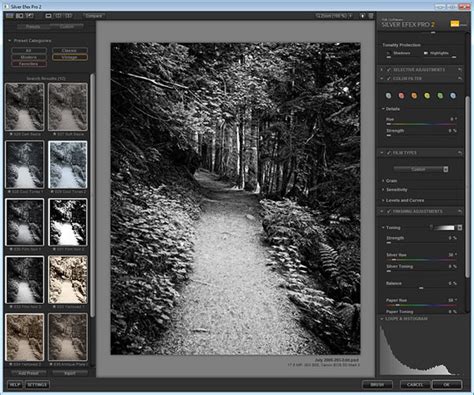This screenshot has height=395, width=474.
Task: Click the Add Preset button
Action: click(x=28, y=373)
